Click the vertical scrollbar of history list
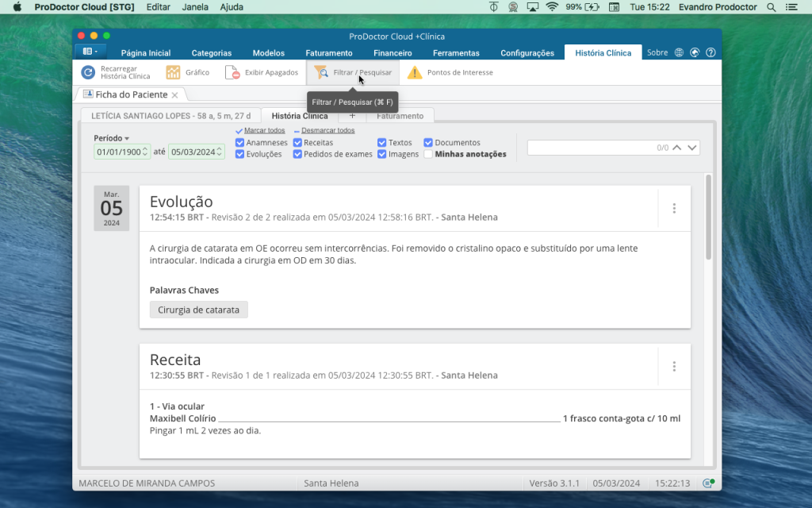 tap(708, 217)
